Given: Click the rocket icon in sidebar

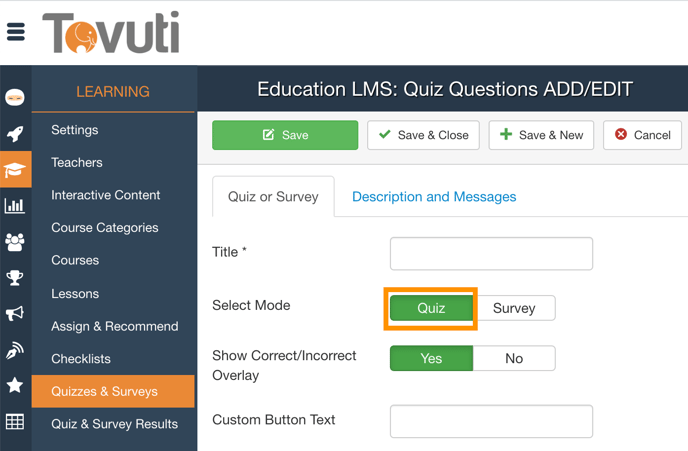Looking at the screenshot, I should pos(15,134).
